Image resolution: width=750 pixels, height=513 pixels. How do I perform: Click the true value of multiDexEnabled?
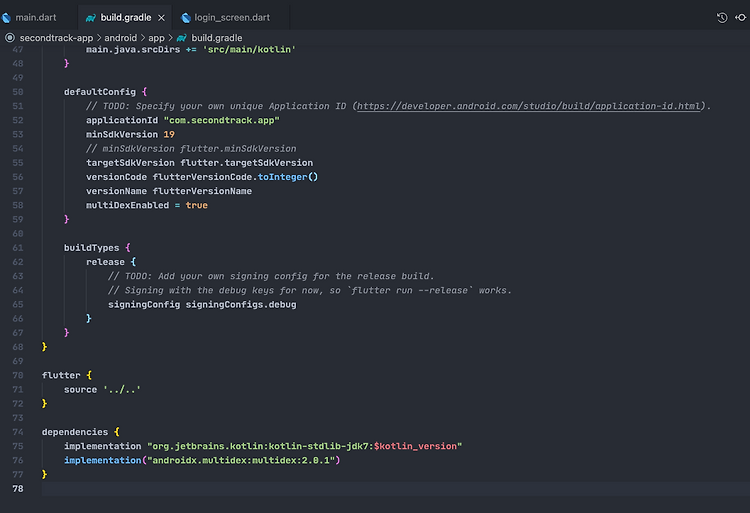pos(197,205)
